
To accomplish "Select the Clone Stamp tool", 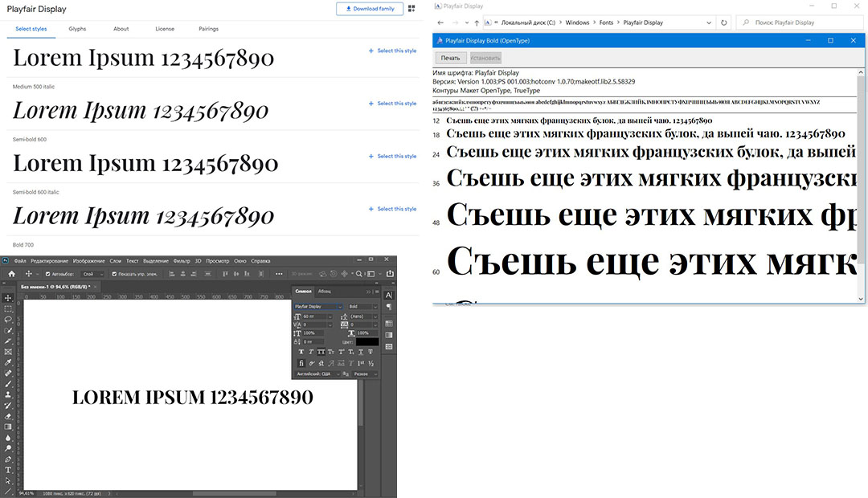I will (8, 394).
